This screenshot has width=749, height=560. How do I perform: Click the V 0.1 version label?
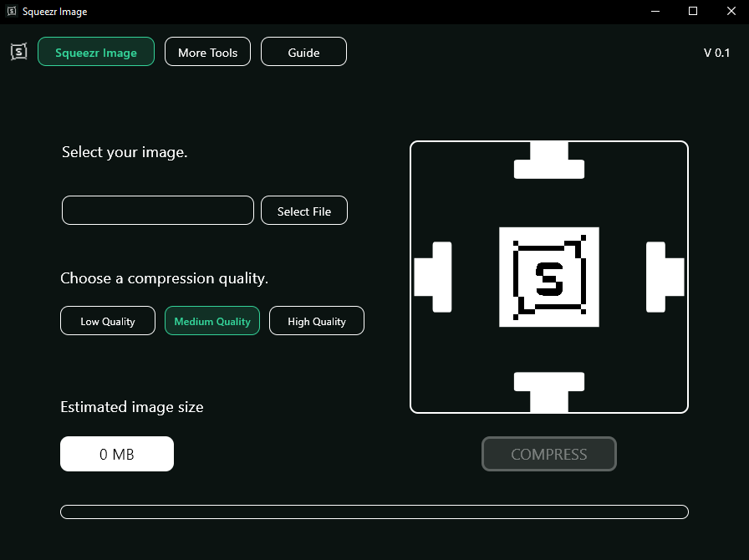click(716, 53)
